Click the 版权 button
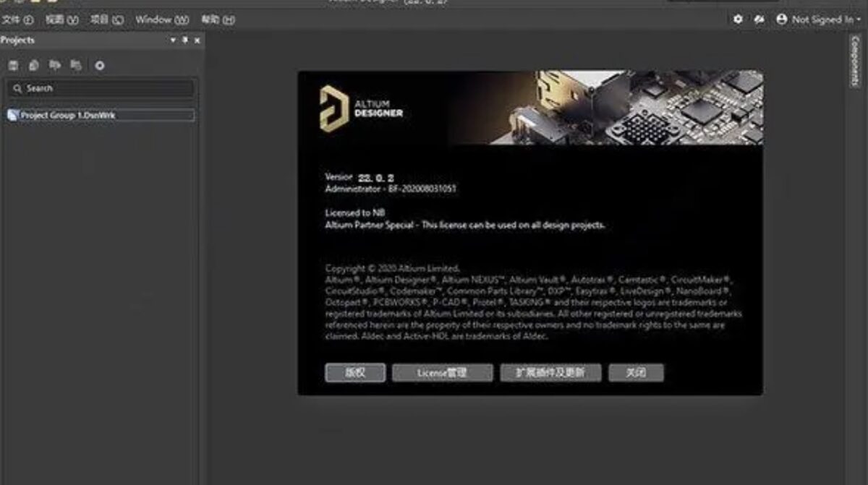This screenshot has height=485, width=868. click(x=355, y=373)
